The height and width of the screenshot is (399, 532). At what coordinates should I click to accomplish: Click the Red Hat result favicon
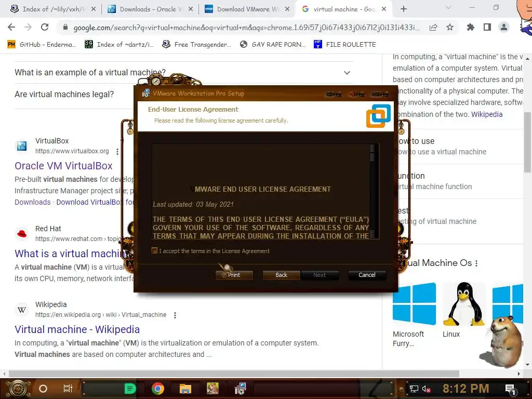click(22, 234)
